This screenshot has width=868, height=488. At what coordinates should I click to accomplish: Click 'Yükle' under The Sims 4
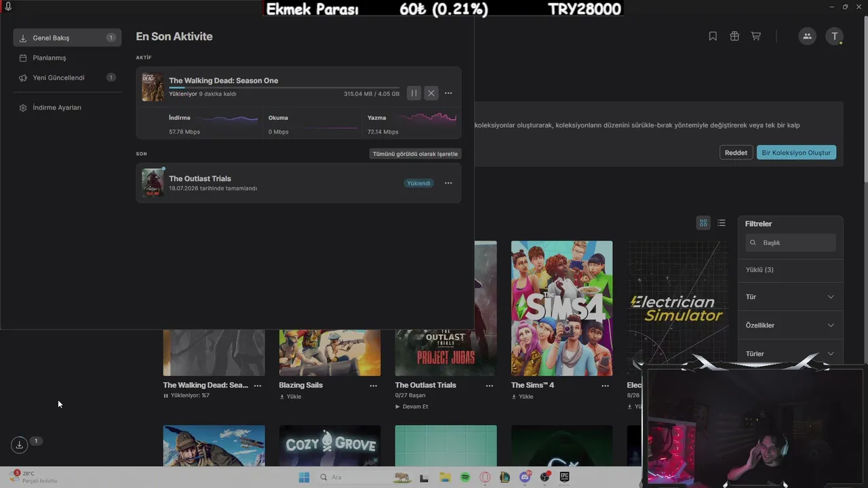click(x=522, y=396)
